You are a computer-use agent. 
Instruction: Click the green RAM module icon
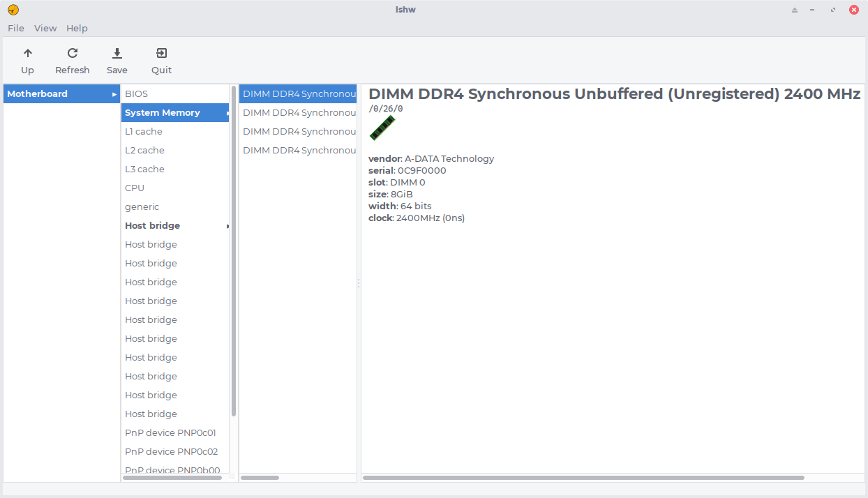tap(382, 128)
